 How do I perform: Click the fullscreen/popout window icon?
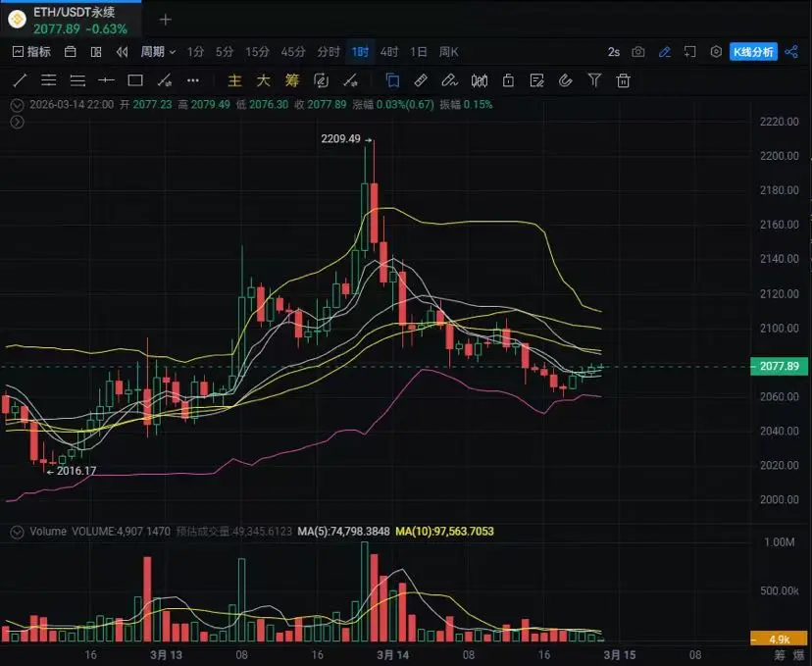(689, 52)
